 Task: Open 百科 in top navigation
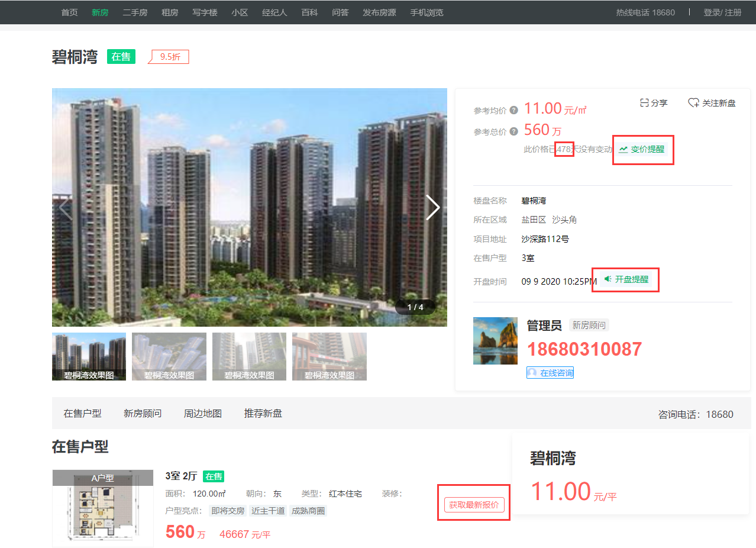(x=309, y=12)
